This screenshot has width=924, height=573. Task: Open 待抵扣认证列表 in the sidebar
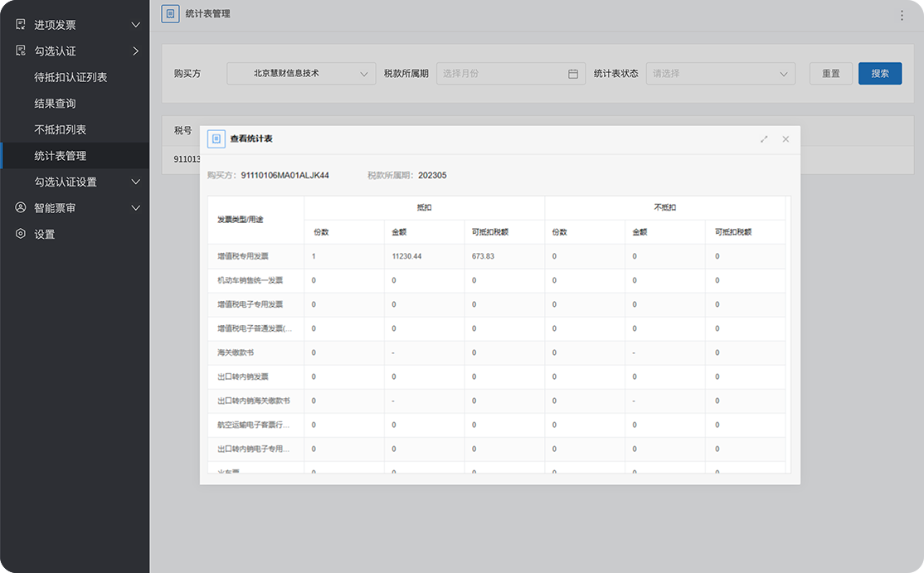click(71, 77)
